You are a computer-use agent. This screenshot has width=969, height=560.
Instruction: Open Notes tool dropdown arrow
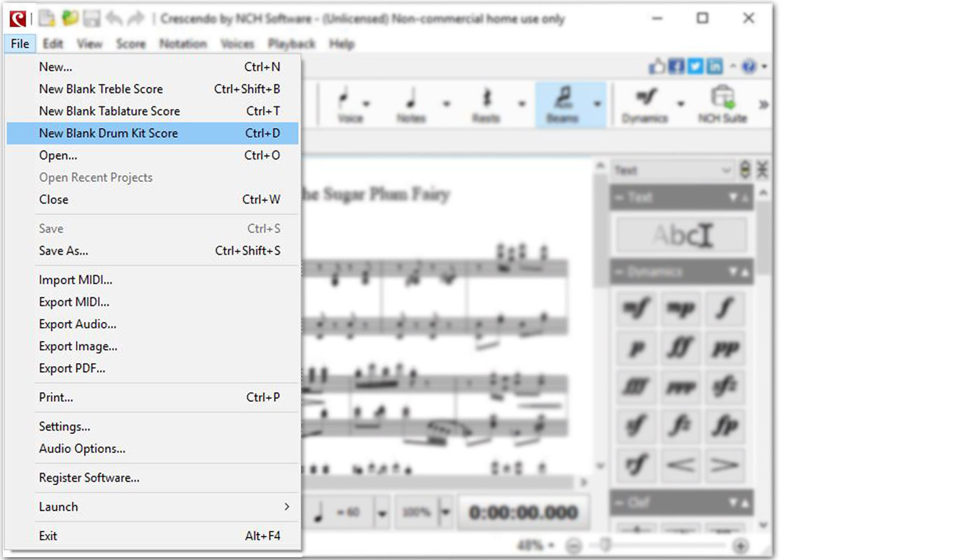point(446,104)
